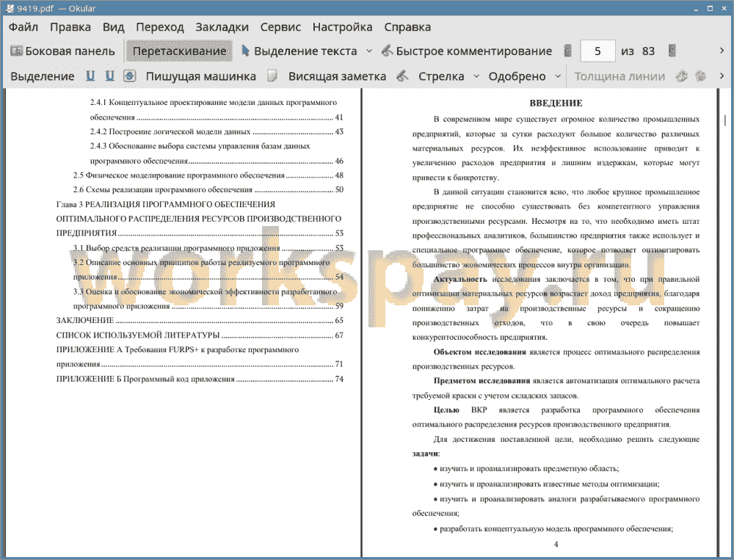Viewport: 734px width, 560px height.
Task: Open the Правка menu
Action: (x=70, y=27)
